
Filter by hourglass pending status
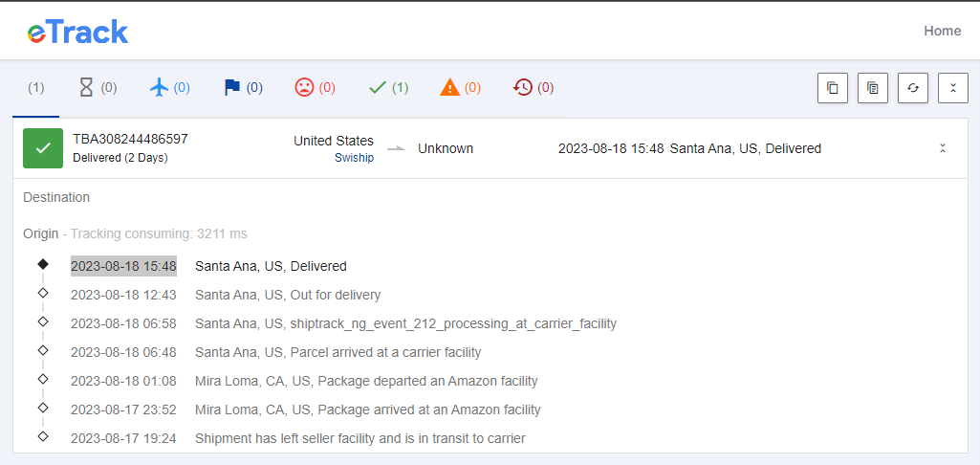[x=98, y=88]
